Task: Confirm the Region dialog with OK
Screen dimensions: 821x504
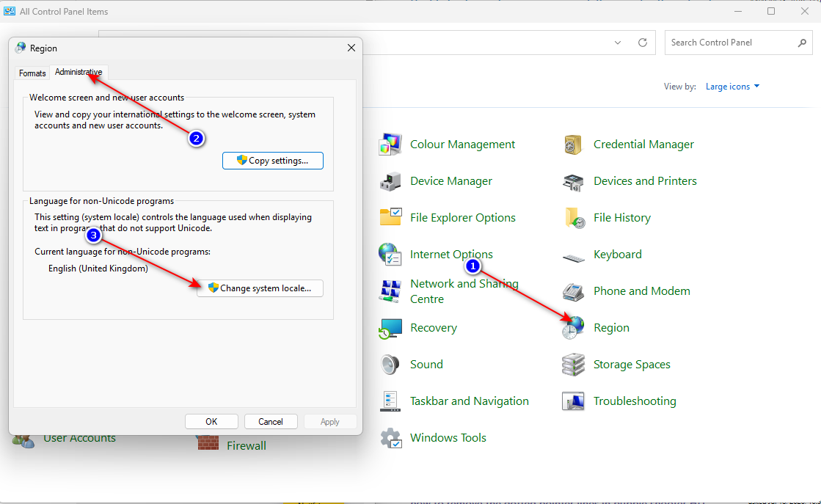Action: (x=211, y=422)
